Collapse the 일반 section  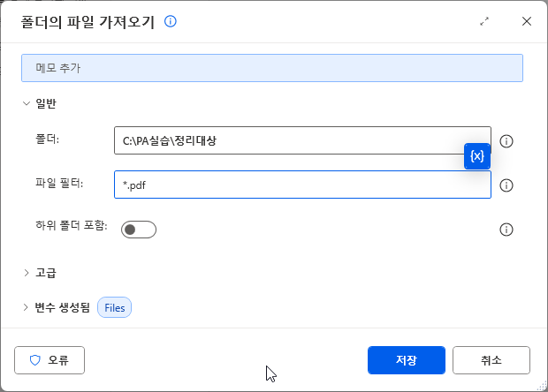pyautogui.click(x=27, y=103)
